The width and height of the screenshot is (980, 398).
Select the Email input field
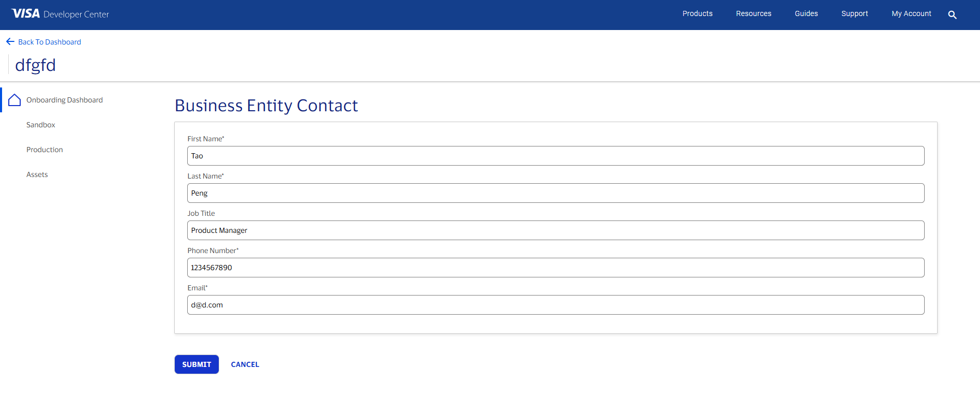point(555,305)
